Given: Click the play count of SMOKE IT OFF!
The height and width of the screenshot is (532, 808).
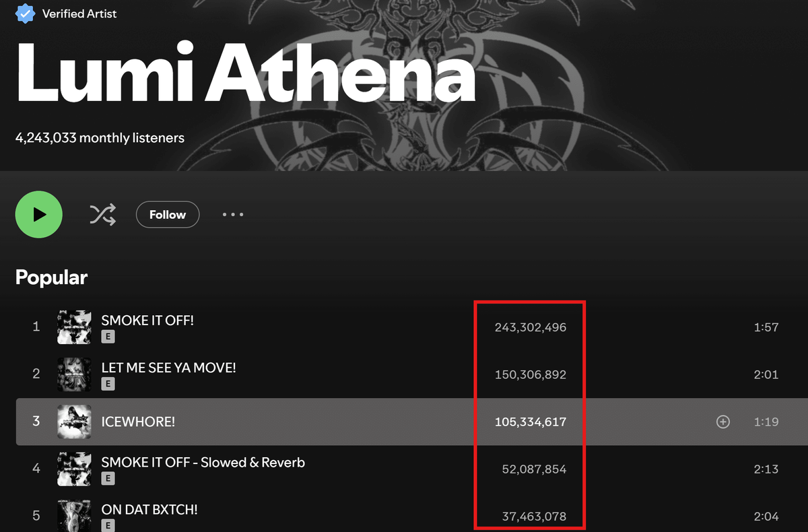Looking at the screenshot, I should pyautogui.click(x=529, y=327).
